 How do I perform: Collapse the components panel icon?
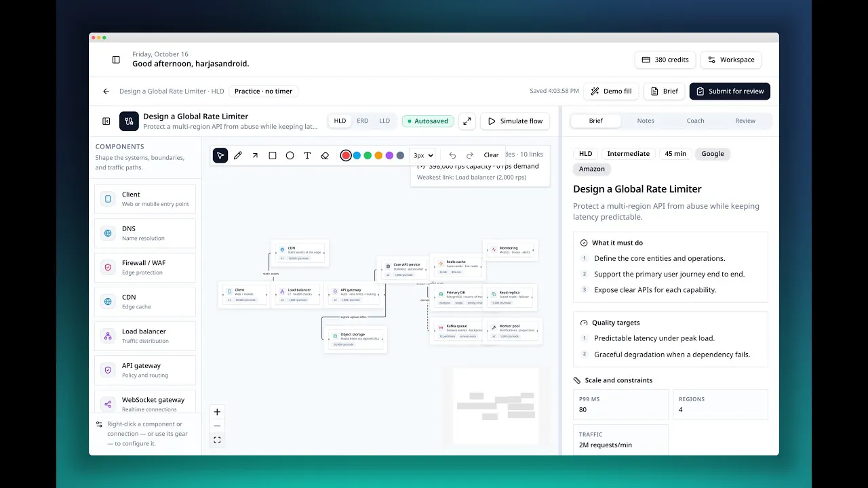point(106,121)
